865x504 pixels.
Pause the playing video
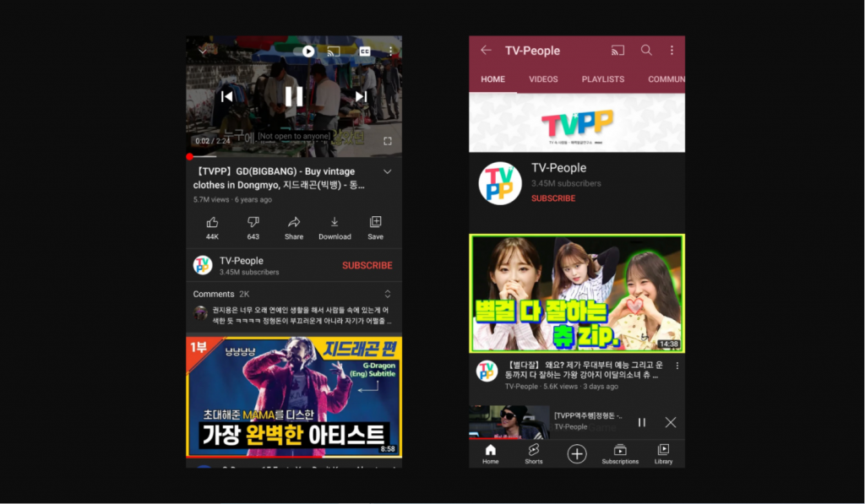point(293,96)
